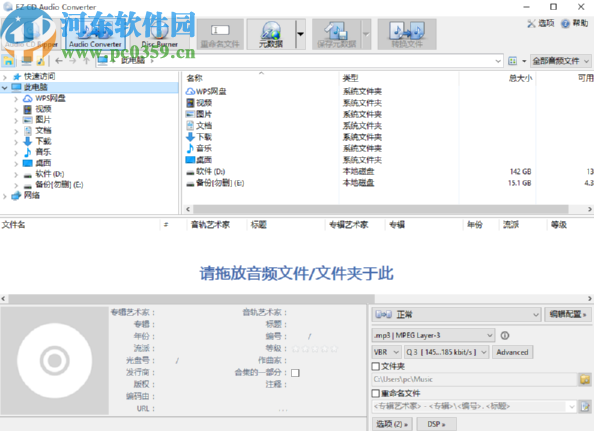Select 图片 in the folder tree
This screenshot has width=594, height=431.
43,120
